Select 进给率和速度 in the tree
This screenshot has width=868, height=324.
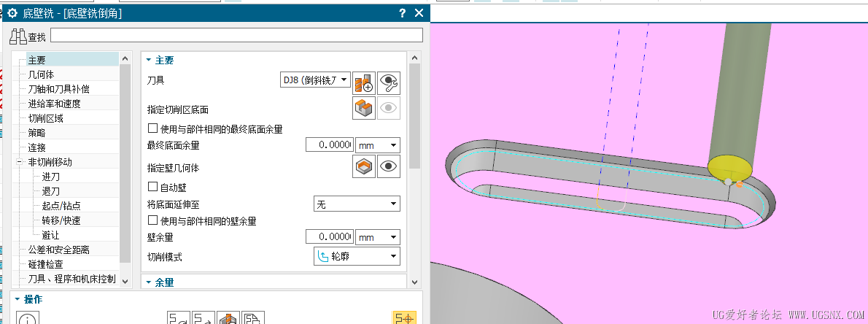(54, 104)
